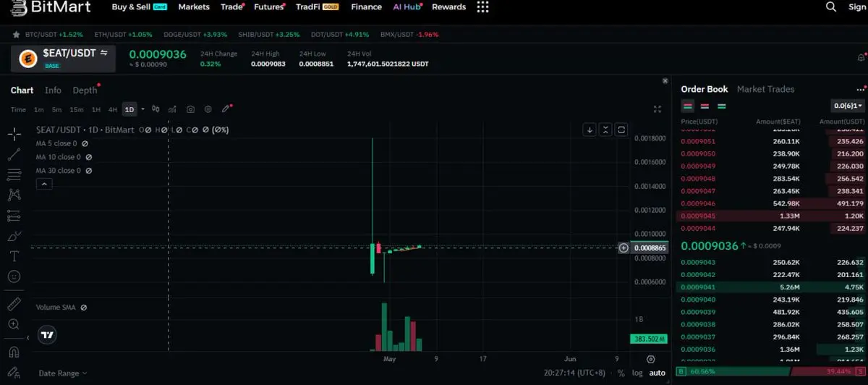Open order book precision dropdown 0.0(6)1
868x385 pixels.
point(848,106)
